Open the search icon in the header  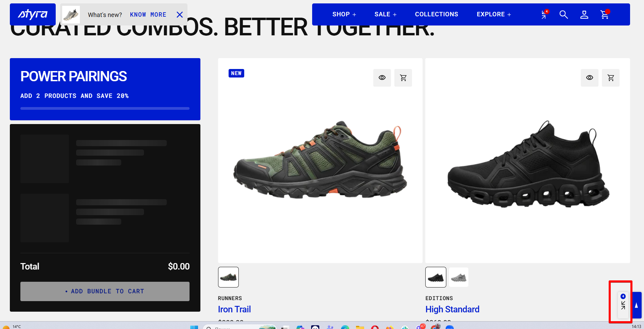(563, 15)
